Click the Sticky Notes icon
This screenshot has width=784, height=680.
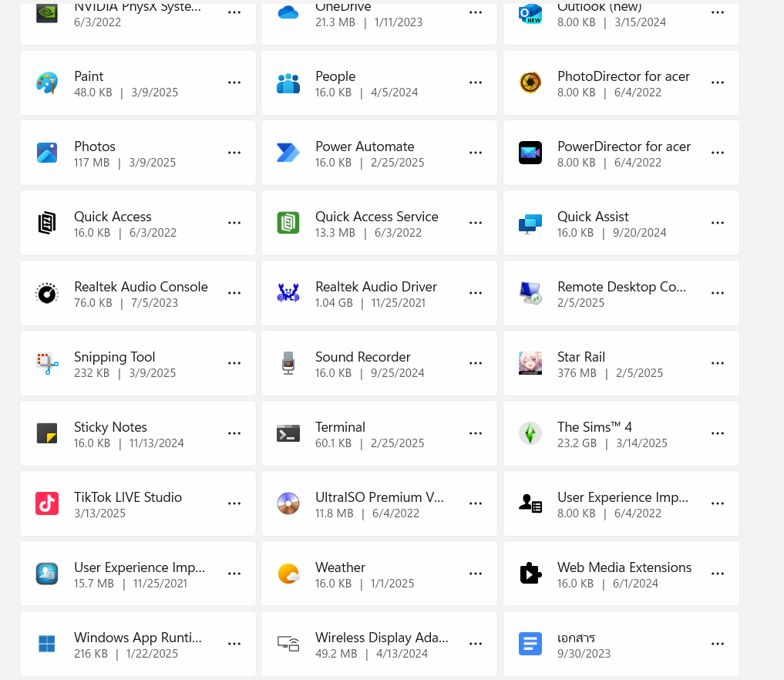pos(47,433)
